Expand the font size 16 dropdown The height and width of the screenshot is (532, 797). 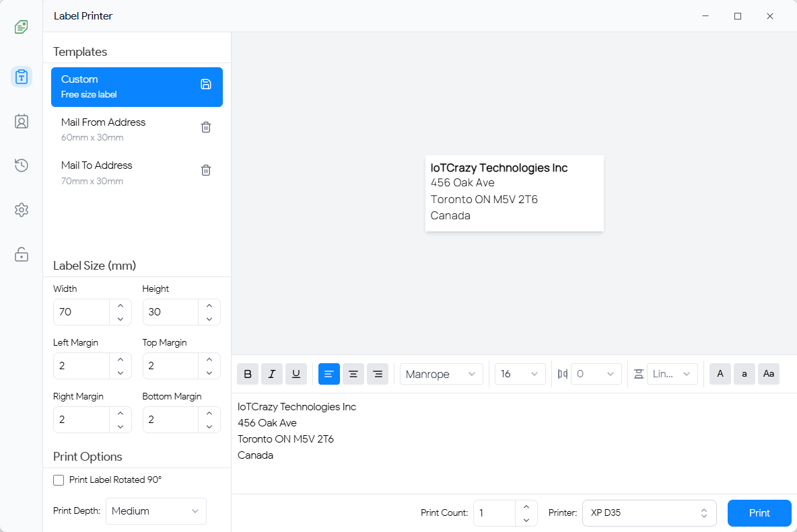(520, 374)
